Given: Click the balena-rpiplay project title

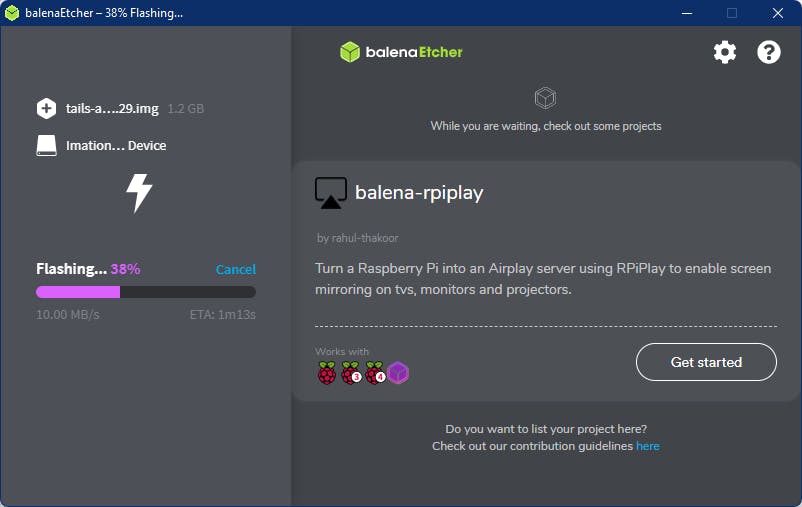Looking at the screenshot, I should 419,193.
